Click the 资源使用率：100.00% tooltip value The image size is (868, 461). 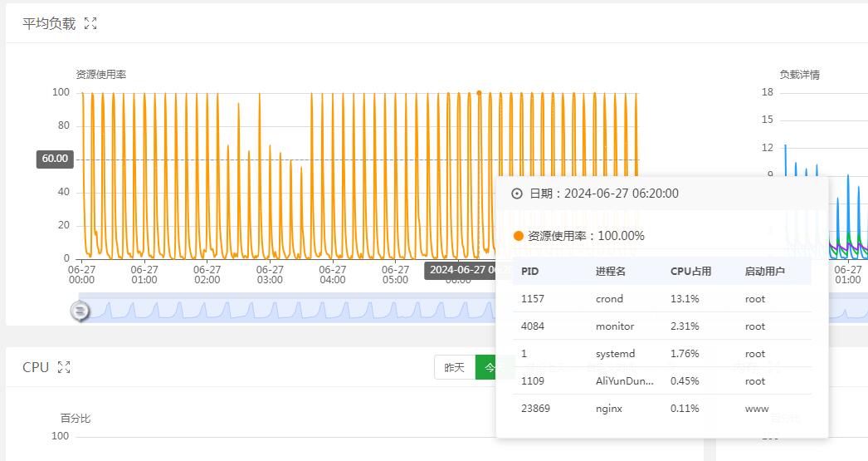[586, 236]
